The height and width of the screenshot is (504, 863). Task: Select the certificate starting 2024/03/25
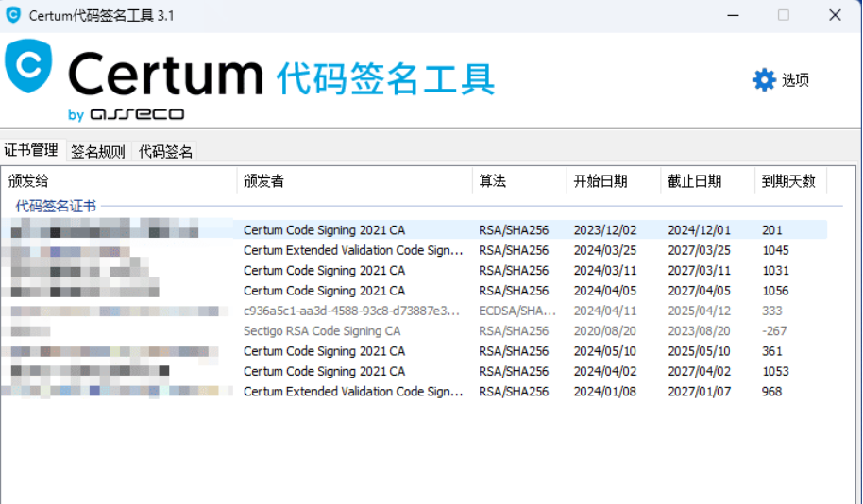[414, 250]
